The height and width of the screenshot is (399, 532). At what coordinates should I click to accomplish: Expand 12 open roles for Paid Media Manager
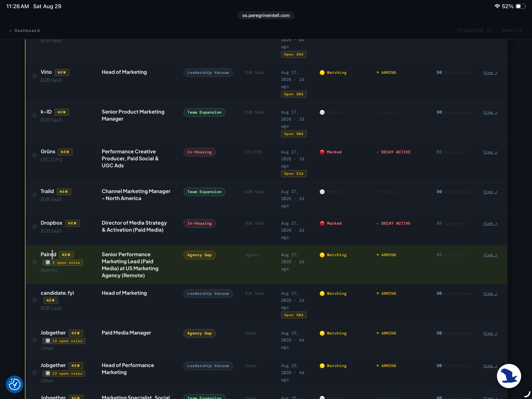(x=64, y=341)
